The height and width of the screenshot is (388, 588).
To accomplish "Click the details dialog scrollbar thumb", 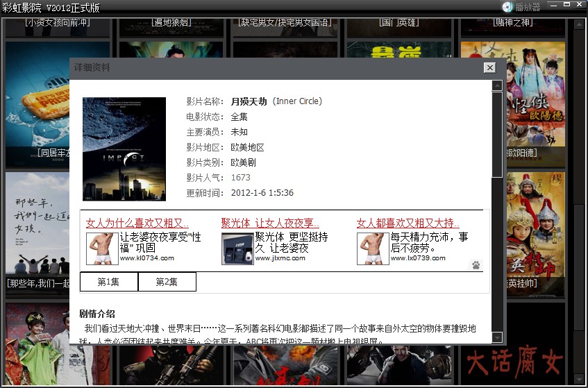I will click(496, 133).
